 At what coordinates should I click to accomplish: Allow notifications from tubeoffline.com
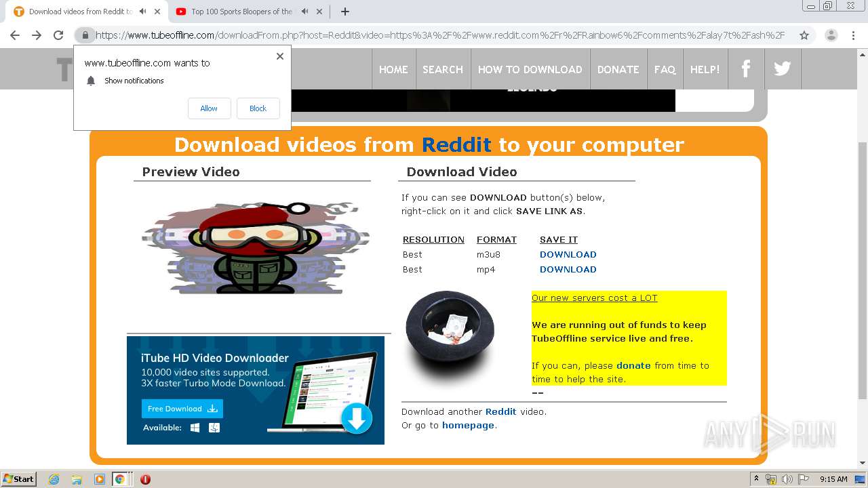pyautogui.click(x=209, y=108)
